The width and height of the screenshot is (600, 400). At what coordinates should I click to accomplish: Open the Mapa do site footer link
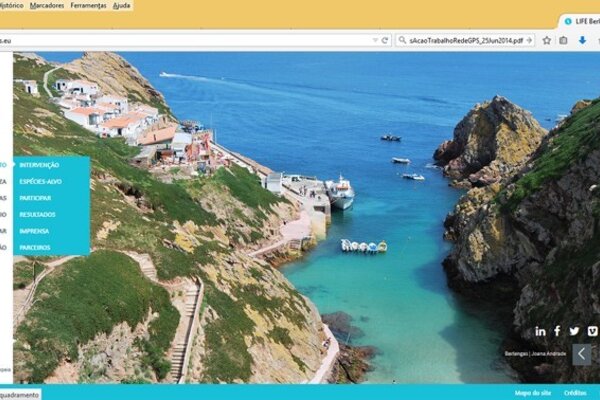tap(532, 393)
